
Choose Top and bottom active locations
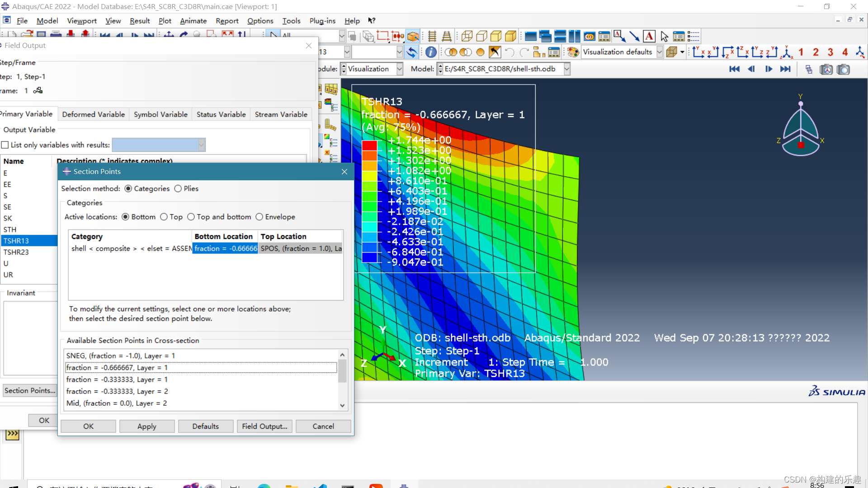coord(191,217)
